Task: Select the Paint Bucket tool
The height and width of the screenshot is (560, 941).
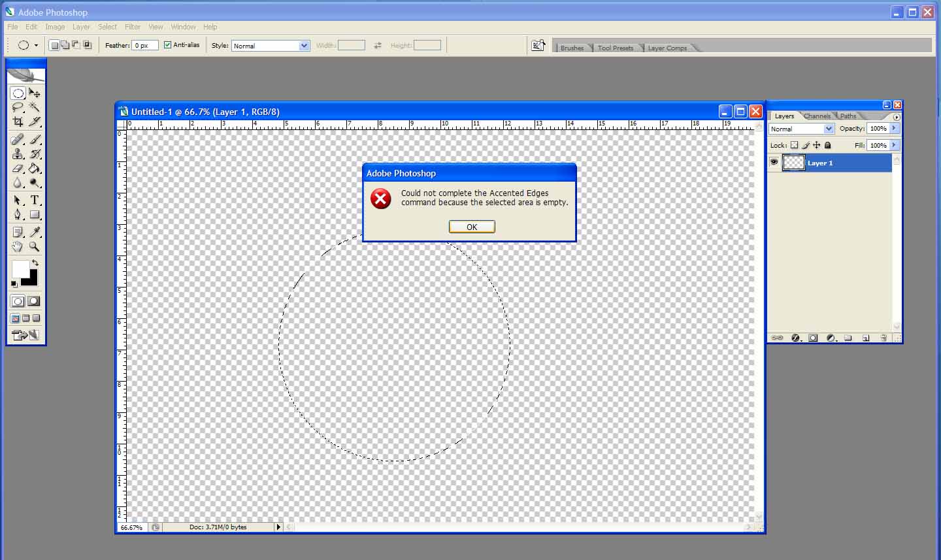Action: [x=35, y=169]
